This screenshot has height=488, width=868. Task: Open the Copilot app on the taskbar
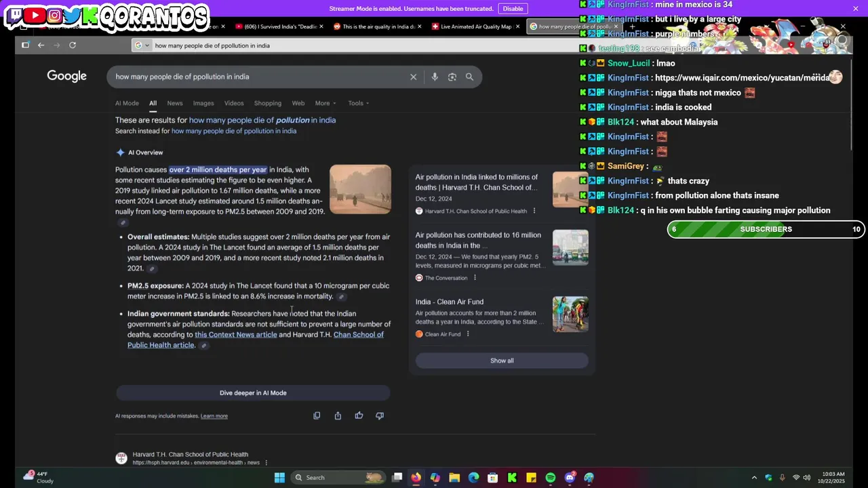tap(435, 478)
